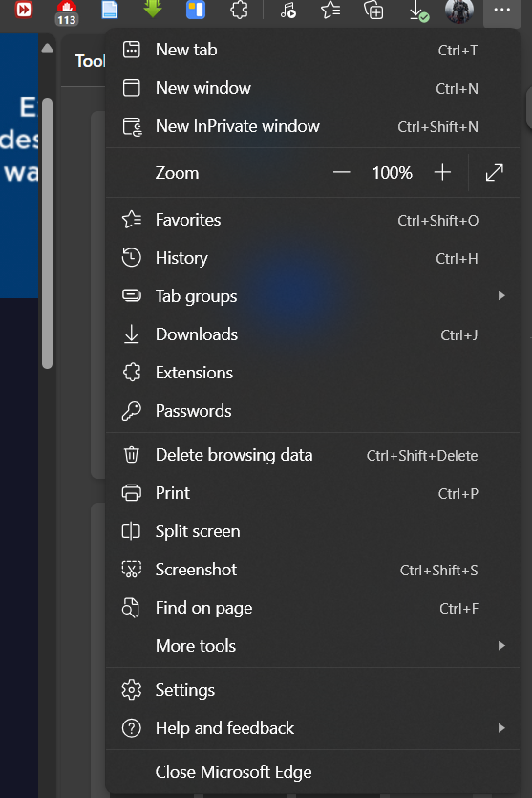Open Downloads from the menu
532x798 pixels.
click(x=312, y=334)
